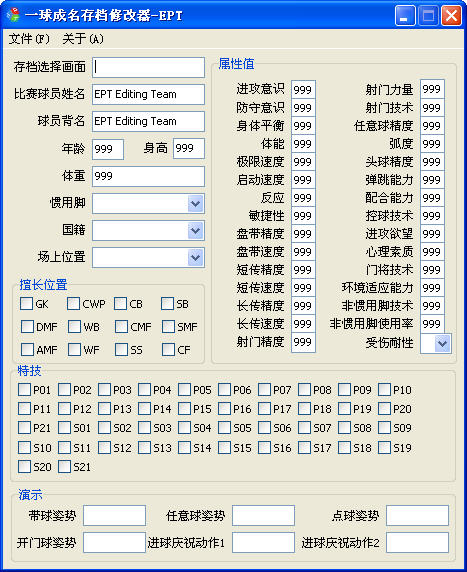The image size is (467, 572).
Task: Enable the S01 skill checkbox
Action: point(65,427)
